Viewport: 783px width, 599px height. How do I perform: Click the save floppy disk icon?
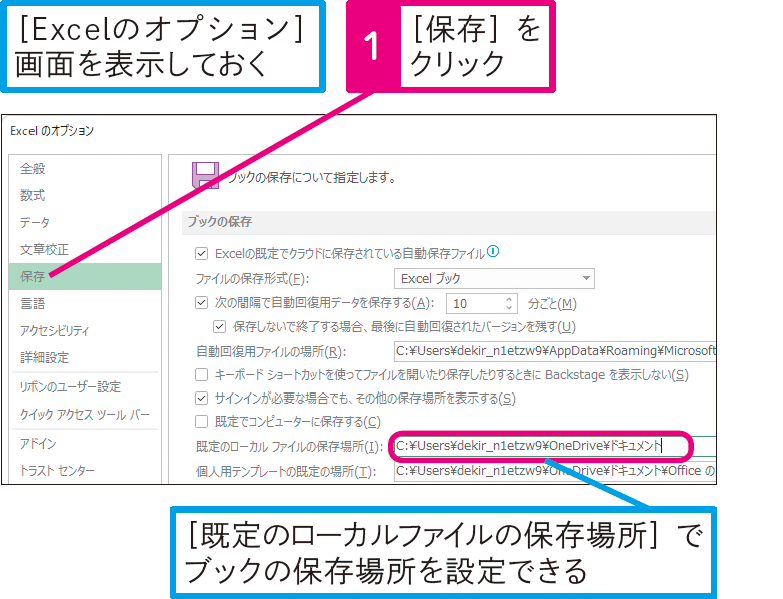click(x=205, y=175)
